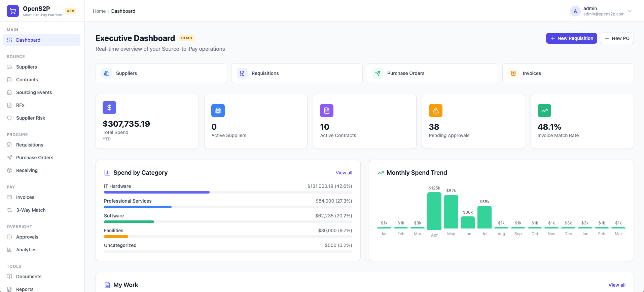This screenshot has height=292, width=644.
Task: Click the OpenS2P shopping cart logo
Action: tap(13, 11)
